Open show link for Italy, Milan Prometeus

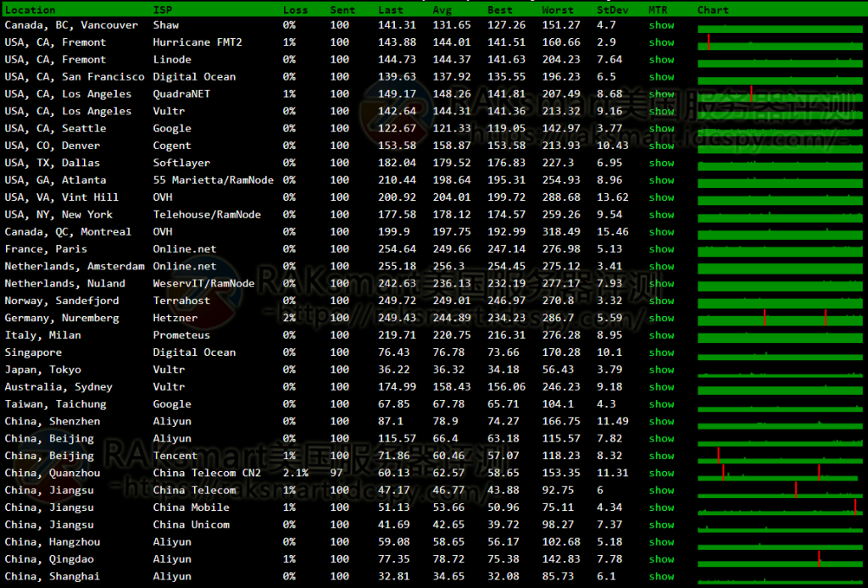[661, 335]
